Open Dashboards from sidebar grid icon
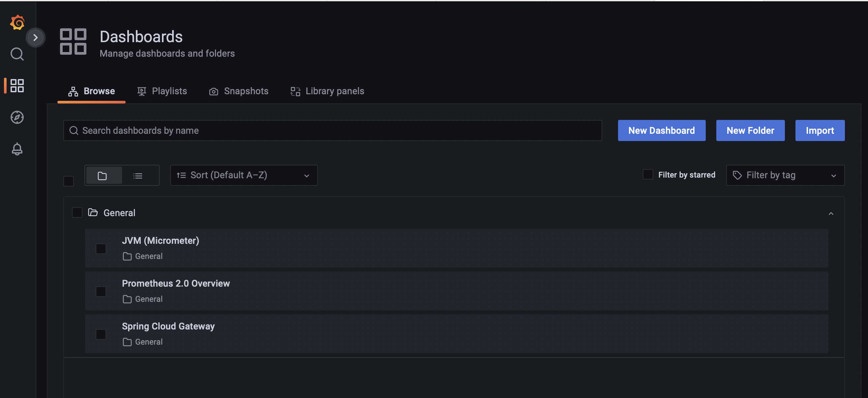 [x=17, y=86]
